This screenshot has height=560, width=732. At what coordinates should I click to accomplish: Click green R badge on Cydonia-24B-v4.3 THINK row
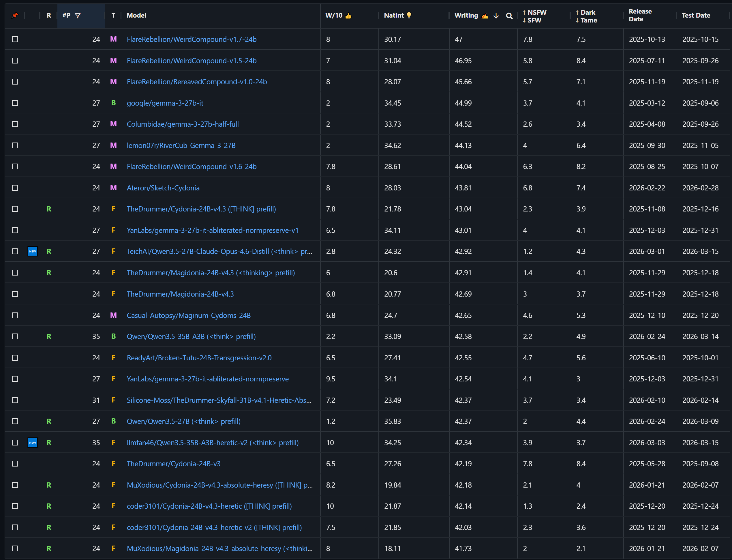click(x=49, y=209)
